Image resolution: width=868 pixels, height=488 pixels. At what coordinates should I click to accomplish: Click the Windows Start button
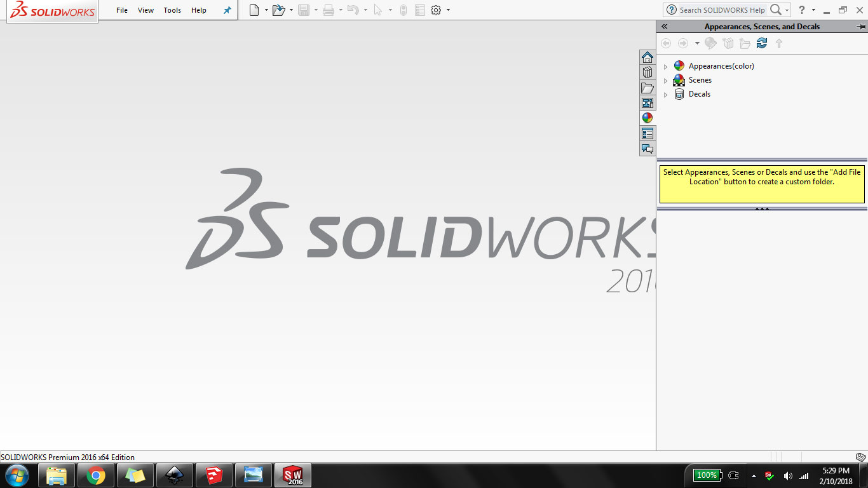(x=16, y=475)
